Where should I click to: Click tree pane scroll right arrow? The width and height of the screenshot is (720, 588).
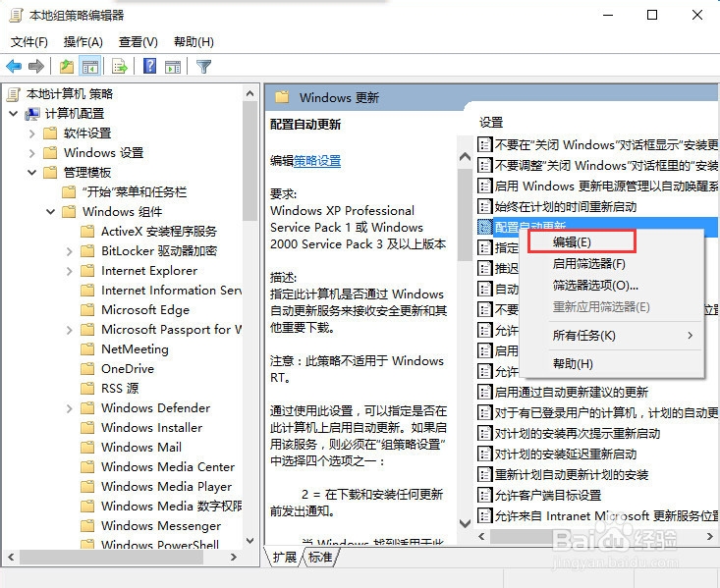(233, 557)
